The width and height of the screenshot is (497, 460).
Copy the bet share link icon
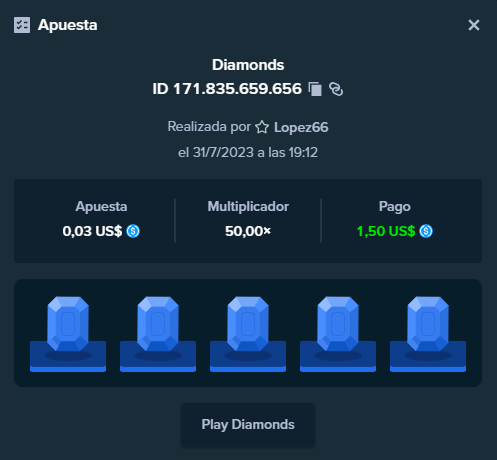coord(336,89)
